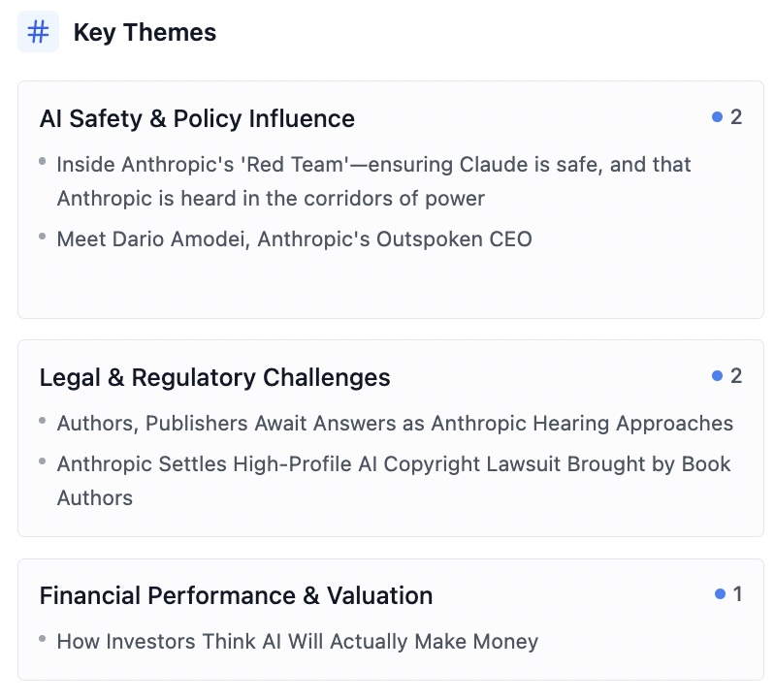Open Authors, Publishers Await Answers article
Viewport: 775px width, 700px height.
coord(395,424)
